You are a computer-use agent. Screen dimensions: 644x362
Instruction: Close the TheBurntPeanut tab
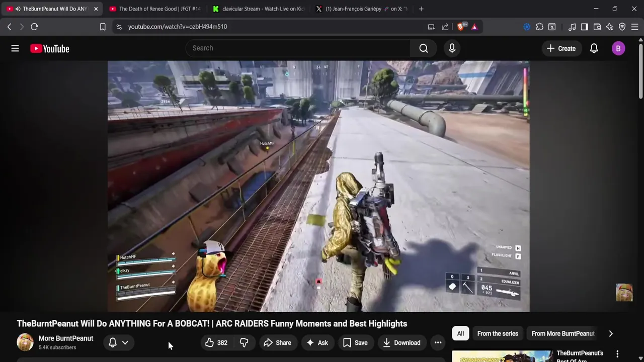click(96, 9)
